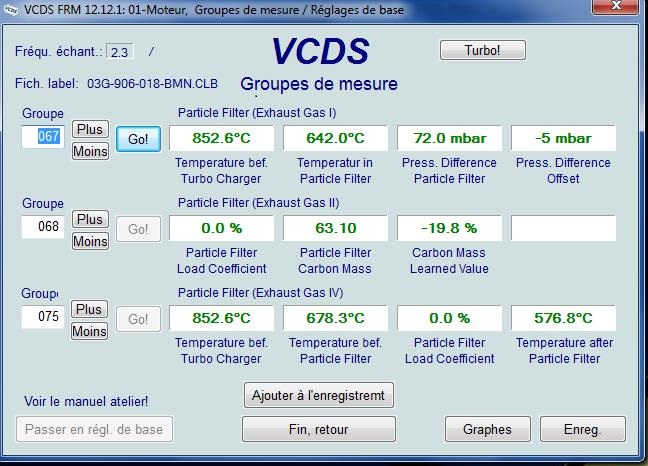Click the Go! button for group 068
Screen dimensions: 648x466
coord(138,229)
